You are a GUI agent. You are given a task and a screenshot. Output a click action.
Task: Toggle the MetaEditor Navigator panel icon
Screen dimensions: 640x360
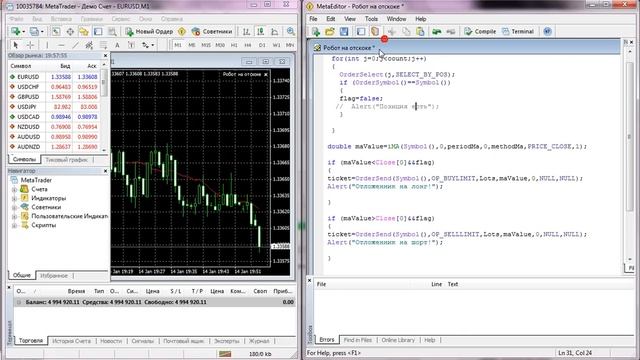point(361,31)
